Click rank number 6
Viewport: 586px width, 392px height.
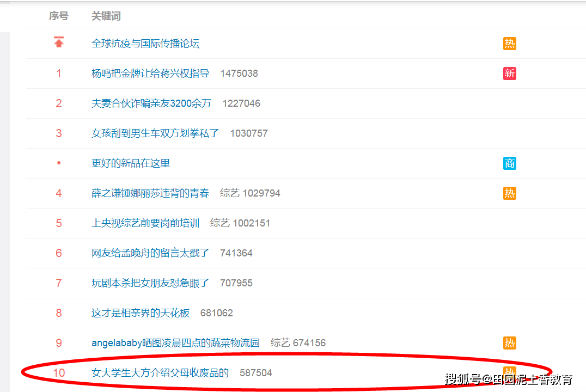coord(59,253)
